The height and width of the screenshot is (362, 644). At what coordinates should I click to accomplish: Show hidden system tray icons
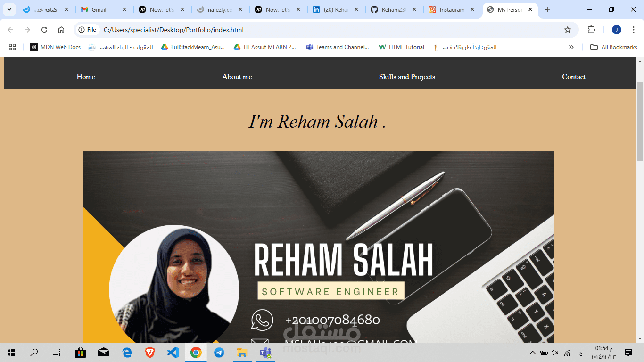[x=533, y=353]
